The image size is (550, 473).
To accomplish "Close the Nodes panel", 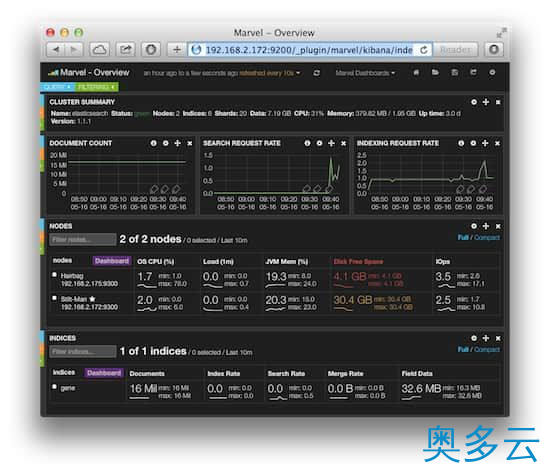I will (x=498, y=227).
